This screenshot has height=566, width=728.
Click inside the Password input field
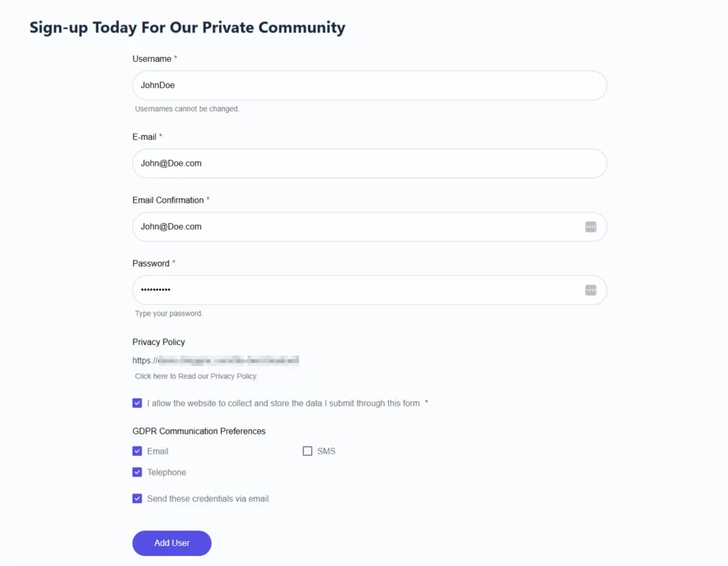[320, 289]
